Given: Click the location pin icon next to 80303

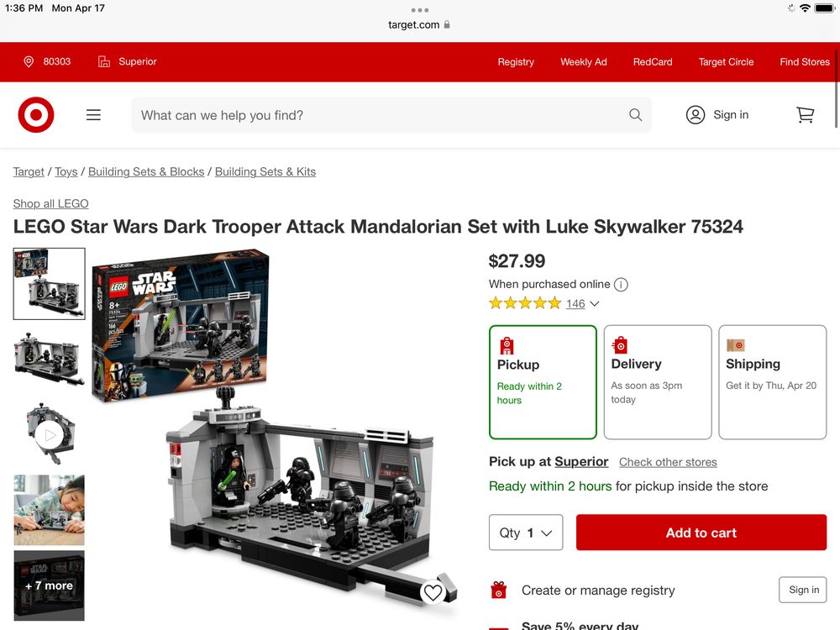Looking at the screenshot, I should (29, 61).
